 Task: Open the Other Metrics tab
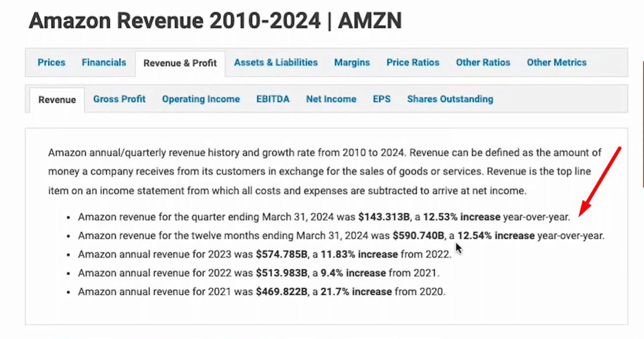pos(556,62)
